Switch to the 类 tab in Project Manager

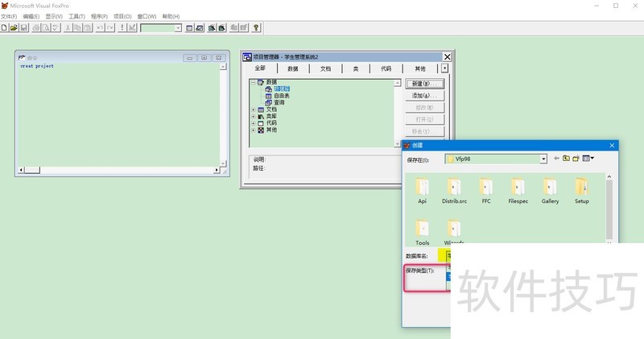pyautogui.click(x=356, y=68)
